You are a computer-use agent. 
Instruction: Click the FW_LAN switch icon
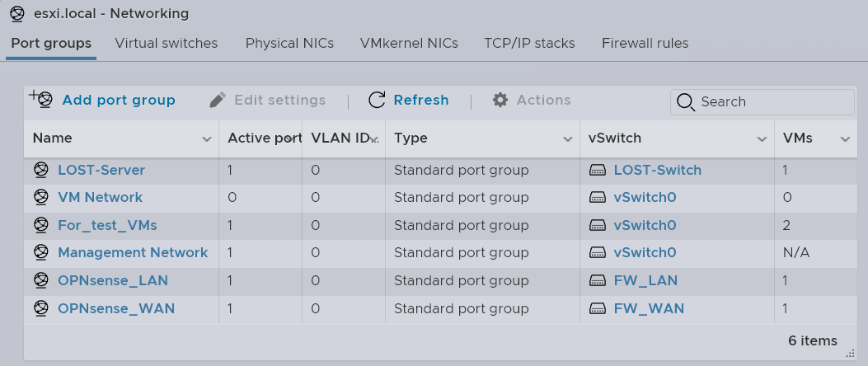(598, 281)
